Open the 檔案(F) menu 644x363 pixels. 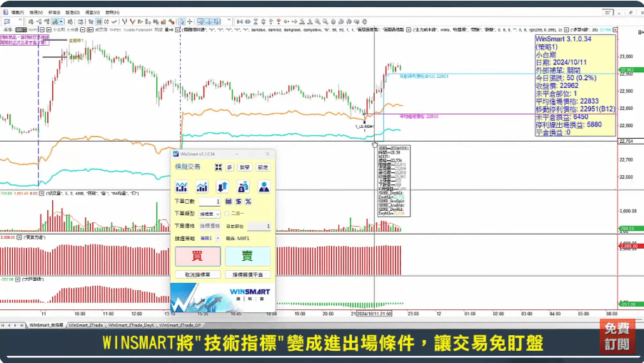(18, 12)
